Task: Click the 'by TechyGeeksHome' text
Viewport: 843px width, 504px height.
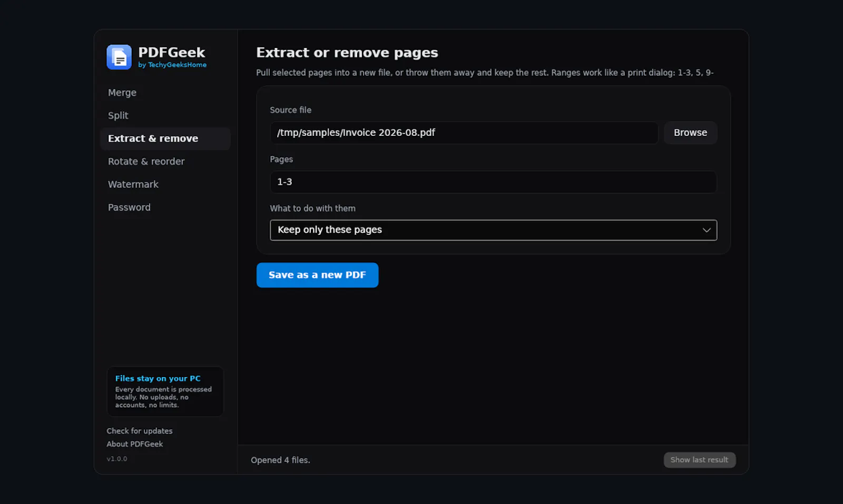Action: point(172,65)
